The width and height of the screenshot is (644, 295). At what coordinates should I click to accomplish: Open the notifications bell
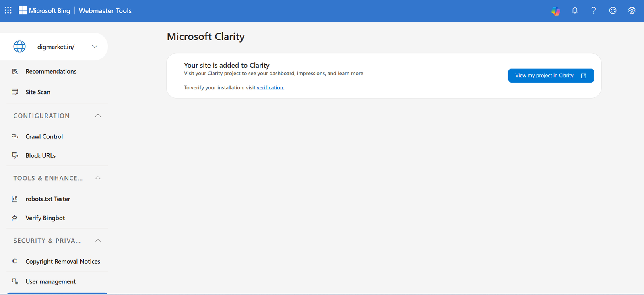pyautogui.click(x=575, y=10)
